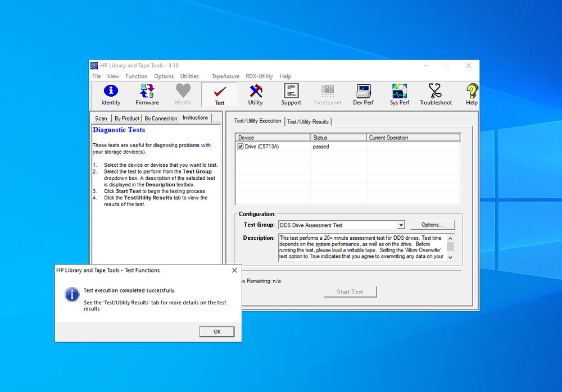This screenshot has height=392, width=562.
Task: Click the Current Operation column header
Action: (x=413, y=138)
